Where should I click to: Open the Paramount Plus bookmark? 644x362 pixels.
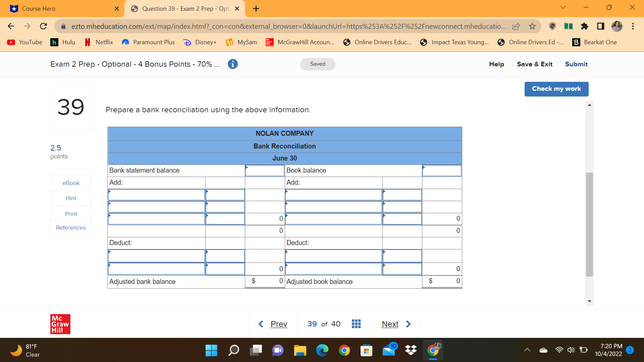click(x=148, y=42)
